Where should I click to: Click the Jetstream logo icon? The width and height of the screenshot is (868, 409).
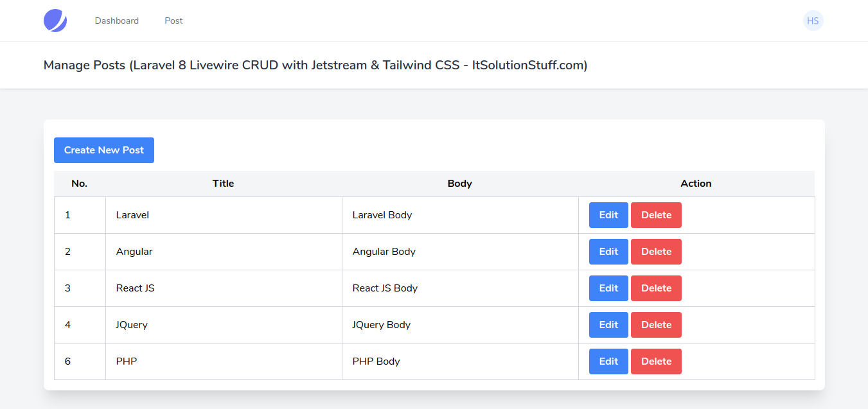pyautogui.click(x=55, y=20)
